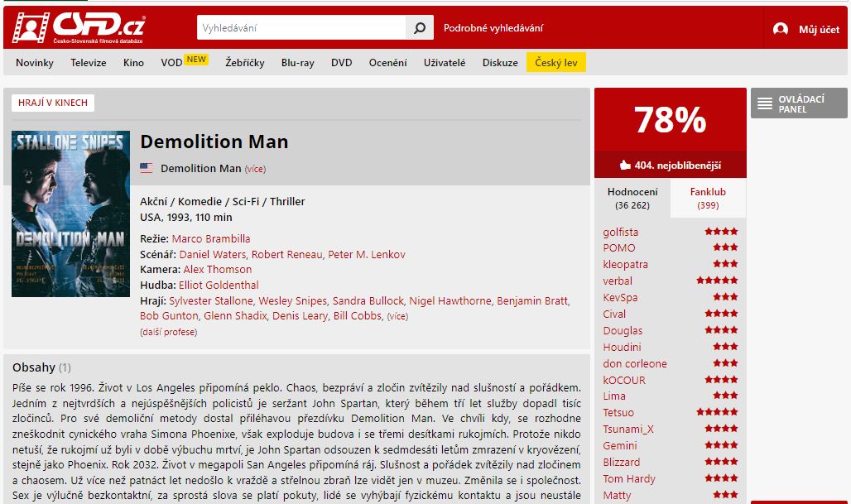This screenshot has width=851, height=504.
Task: Open Bob Gunton's actor page
Action: click(x=169, y=316)
